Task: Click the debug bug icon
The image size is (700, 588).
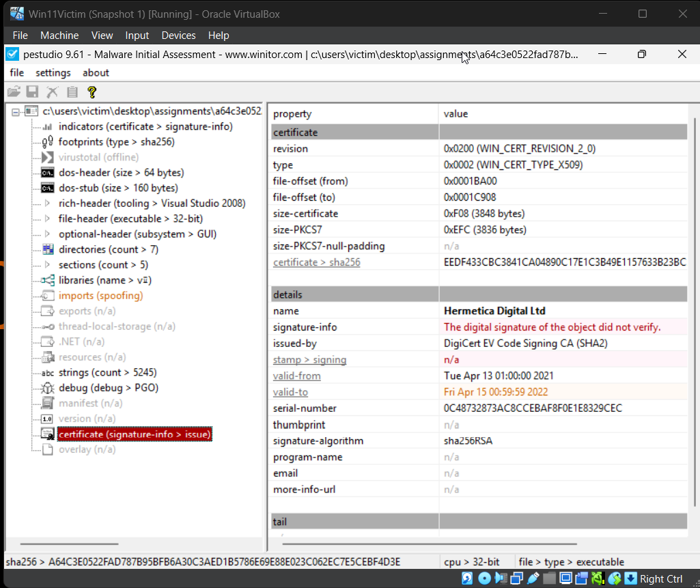Action: tap(47, 388)
